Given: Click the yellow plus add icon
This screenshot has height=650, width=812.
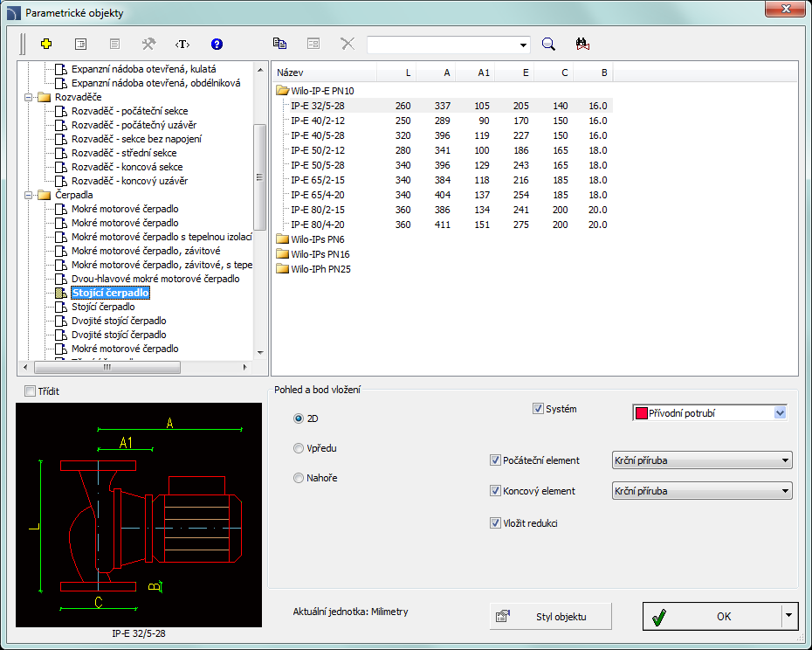Looking at the screenshot, I should point(46,44).
